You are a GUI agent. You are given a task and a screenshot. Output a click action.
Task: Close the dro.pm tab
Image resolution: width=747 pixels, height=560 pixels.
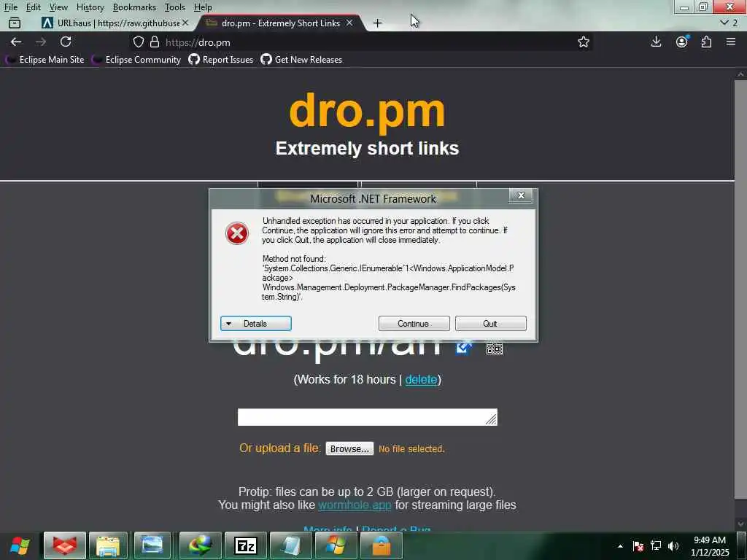[x=349, y=23]
